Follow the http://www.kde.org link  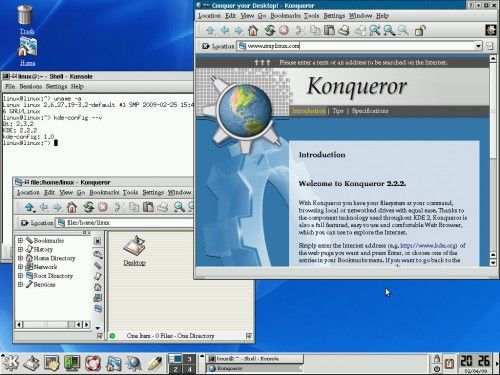[428, 246]
